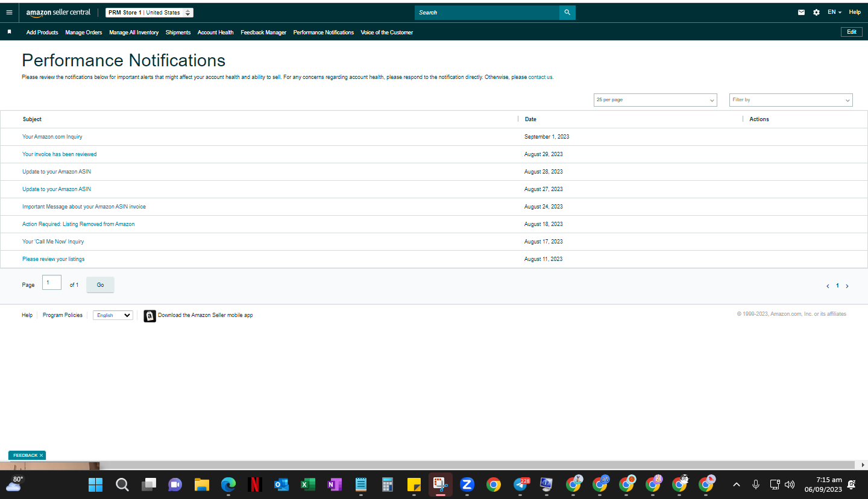The image size is (868, 499).
Task: Open Outlook from the taskbar
Action: pyautogui.click(x=281, y=485)
